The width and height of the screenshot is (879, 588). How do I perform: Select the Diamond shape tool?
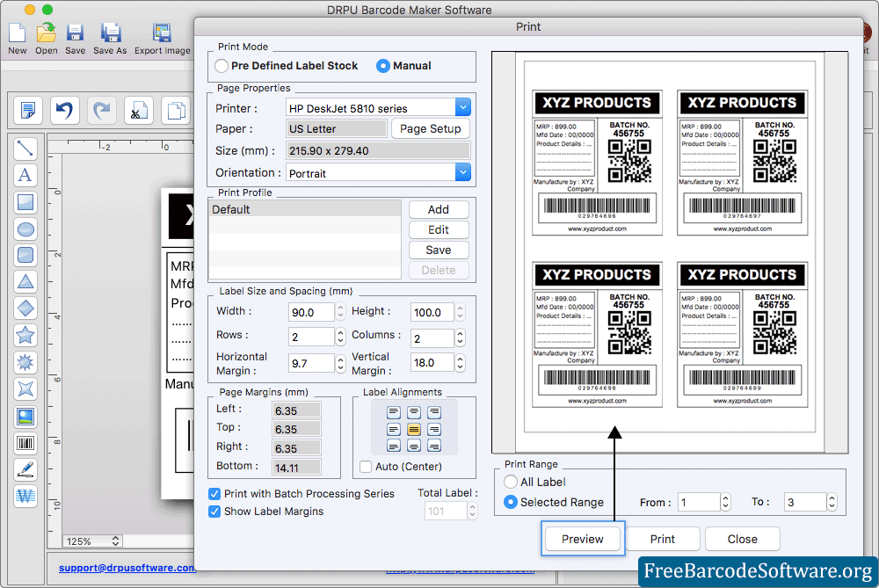(x=25, y=309)
